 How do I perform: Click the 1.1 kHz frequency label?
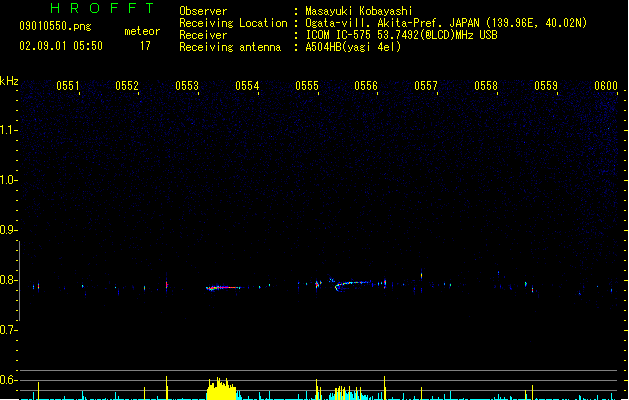point(8,130)
